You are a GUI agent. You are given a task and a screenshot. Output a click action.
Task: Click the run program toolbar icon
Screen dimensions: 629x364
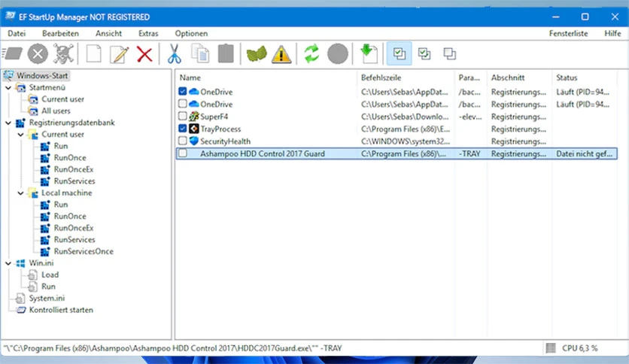[13, 53]
